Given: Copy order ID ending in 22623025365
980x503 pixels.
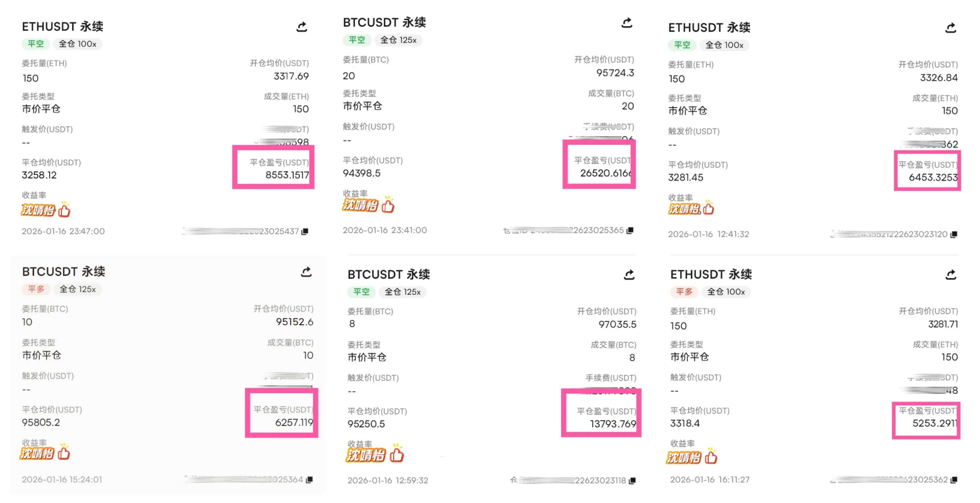Looking at the screenshot, I should (x=630, y=230).
